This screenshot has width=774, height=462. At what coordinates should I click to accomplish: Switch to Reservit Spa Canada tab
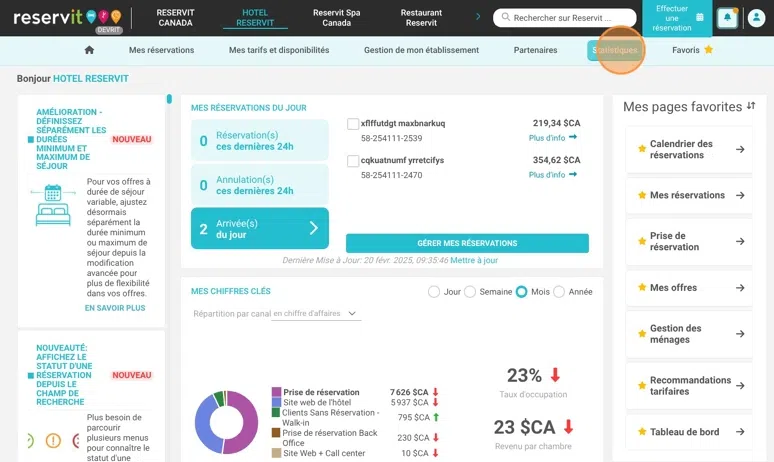[337, 18]
